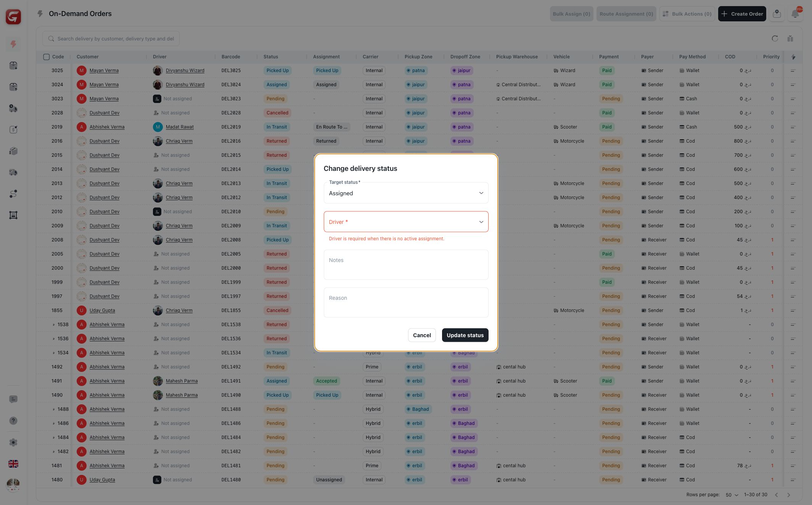Click the lightning actions column header icon
The height and width of the screenshot is (505, 812).
[x=793, y=57]
